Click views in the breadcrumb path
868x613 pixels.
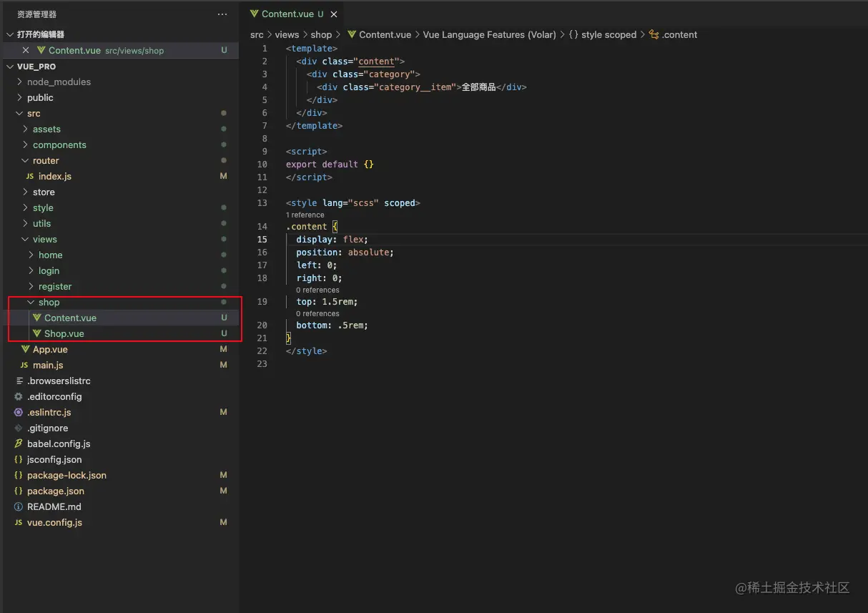coord(287,34)
